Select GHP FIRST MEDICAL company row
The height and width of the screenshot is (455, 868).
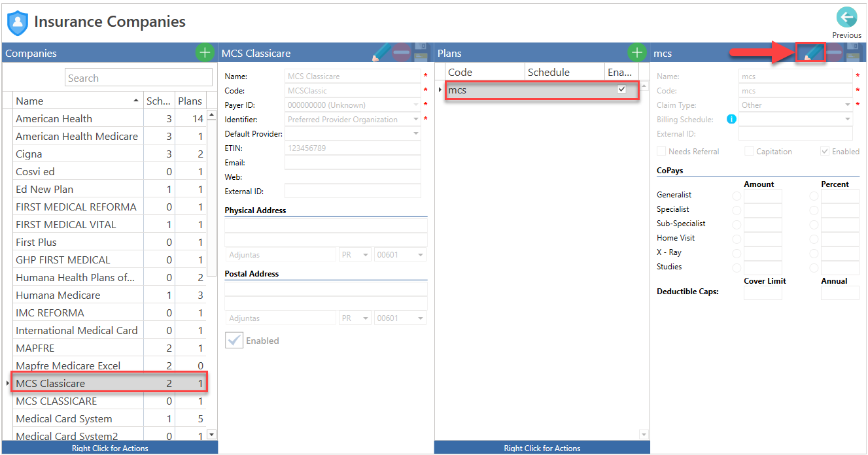click(109, 260)
